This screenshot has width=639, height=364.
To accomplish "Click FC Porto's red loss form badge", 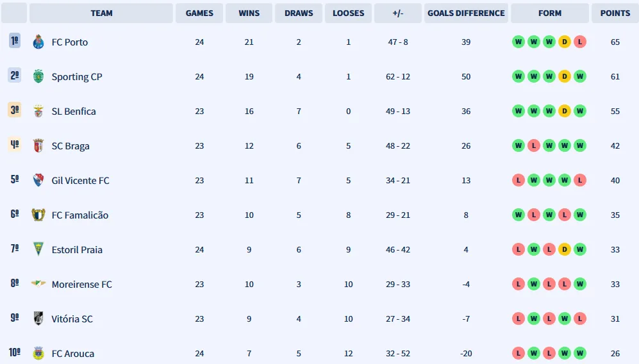I will (580, 42).
